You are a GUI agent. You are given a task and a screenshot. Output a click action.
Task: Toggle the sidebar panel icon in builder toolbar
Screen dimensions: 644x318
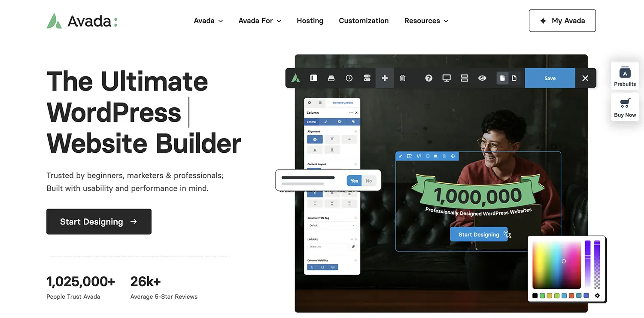(x=313, y=78)
